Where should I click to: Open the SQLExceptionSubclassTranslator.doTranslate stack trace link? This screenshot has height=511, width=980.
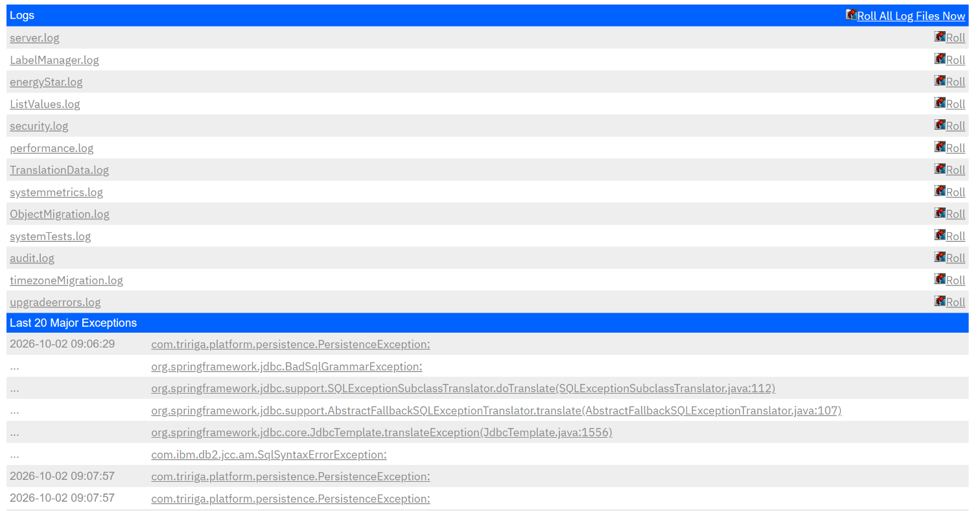click(x=463, y=388)
